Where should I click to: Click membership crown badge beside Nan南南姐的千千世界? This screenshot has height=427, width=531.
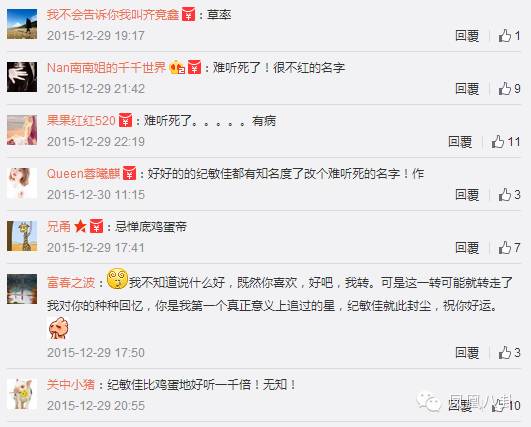(x=177, y=67)
